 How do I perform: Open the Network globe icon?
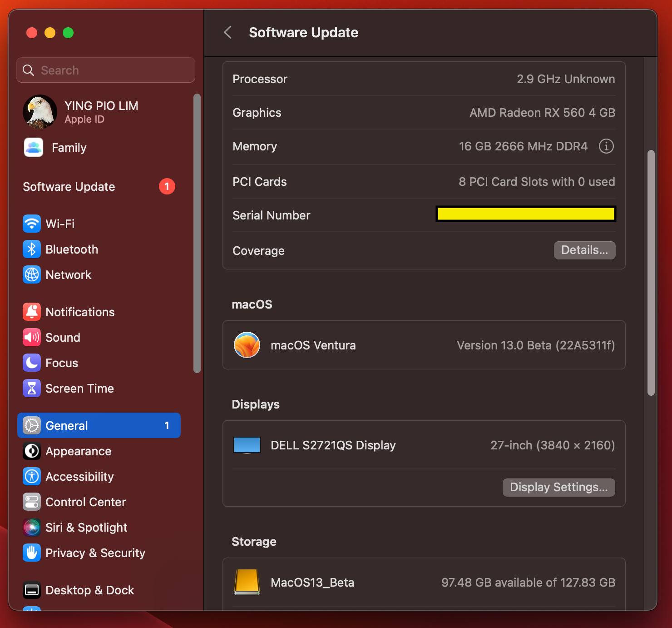[x=32, y=274]
